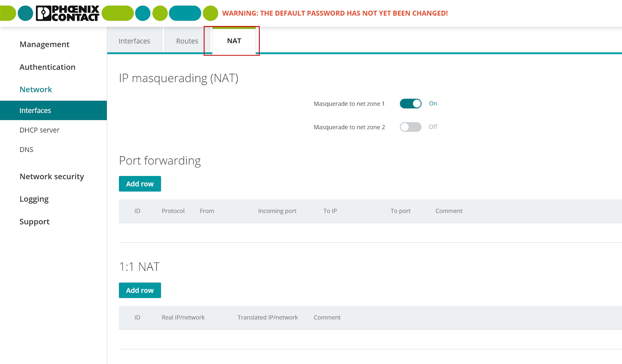This screenshot has height=364, width=622.
Task: Click the Port forwarding Comment column header
Action: pyautogui.click(x=449, y=211)
